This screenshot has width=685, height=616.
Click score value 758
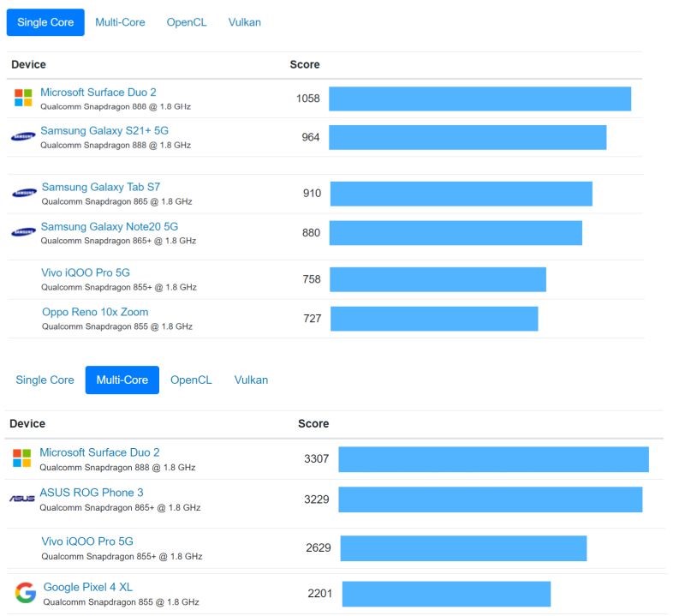312,279
